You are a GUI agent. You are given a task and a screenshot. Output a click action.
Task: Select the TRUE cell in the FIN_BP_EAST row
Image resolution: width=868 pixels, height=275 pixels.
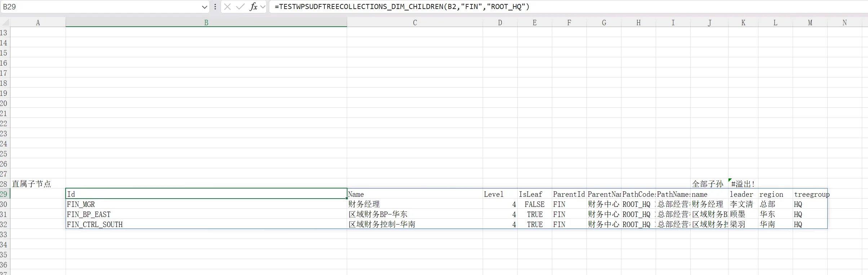(x=535, y=214)
